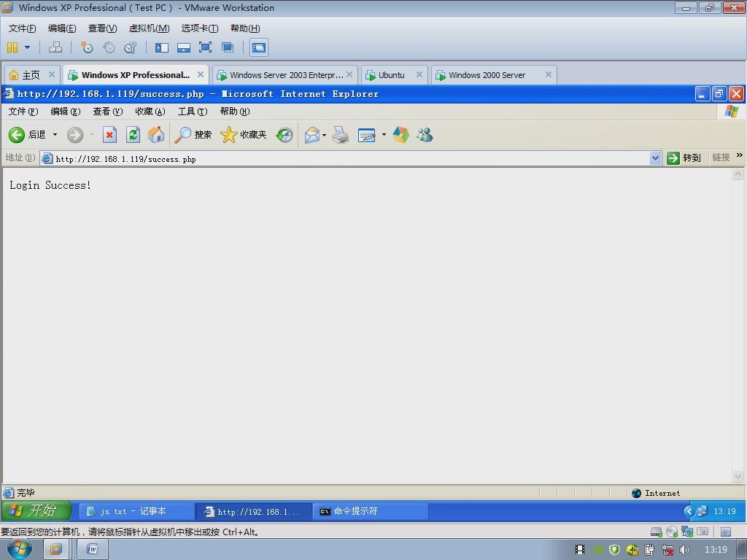Open the 搜索 search pane
This screenshot has height=560, width=747.
pos(193,135)
